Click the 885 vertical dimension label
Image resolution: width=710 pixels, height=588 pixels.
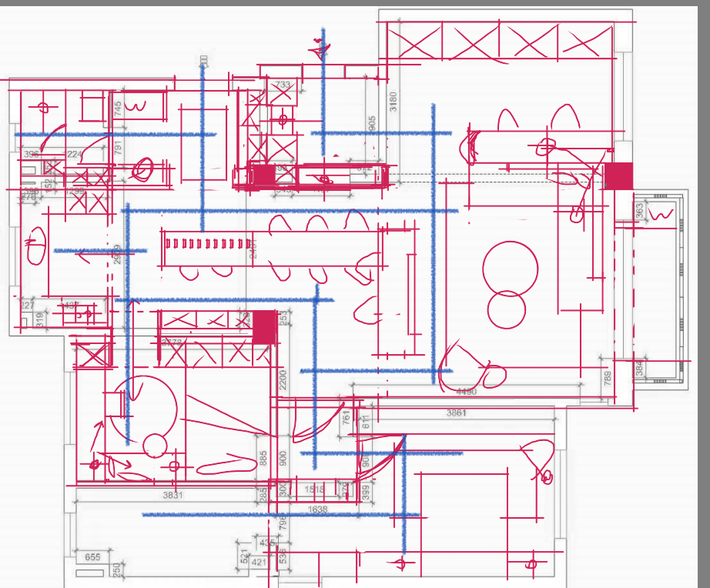(x=263, y=458)
